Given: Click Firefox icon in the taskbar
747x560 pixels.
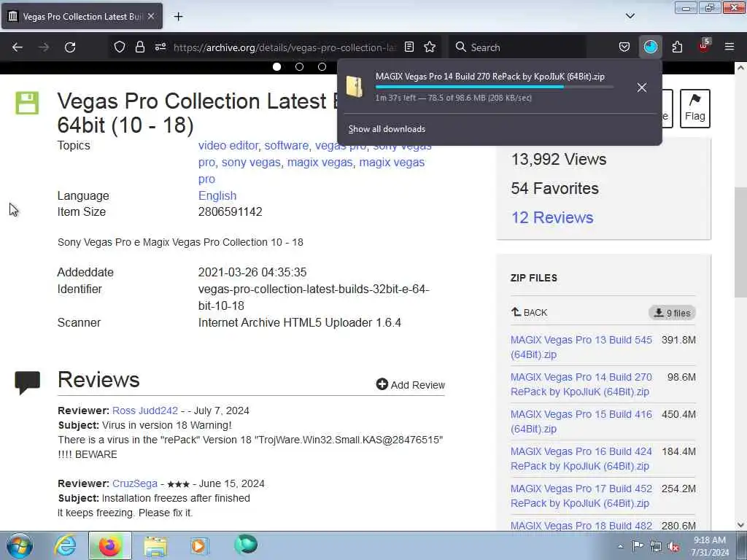Looking at the screenshot, I should (x=109, y=545).
